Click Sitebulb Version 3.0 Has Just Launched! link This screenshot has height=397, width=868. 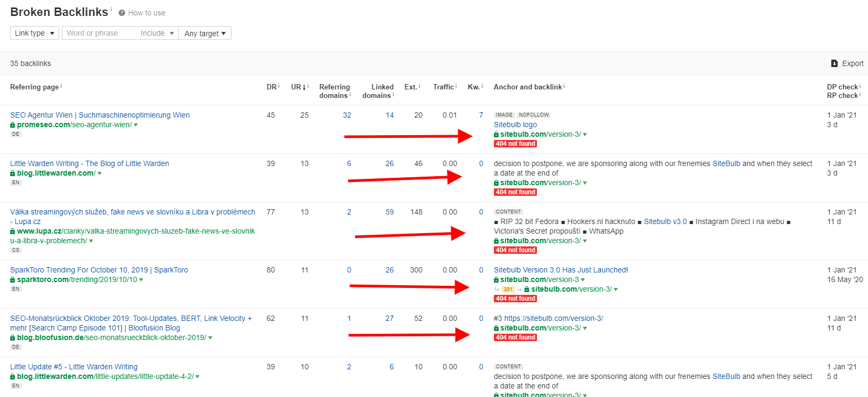click(561, 270)
